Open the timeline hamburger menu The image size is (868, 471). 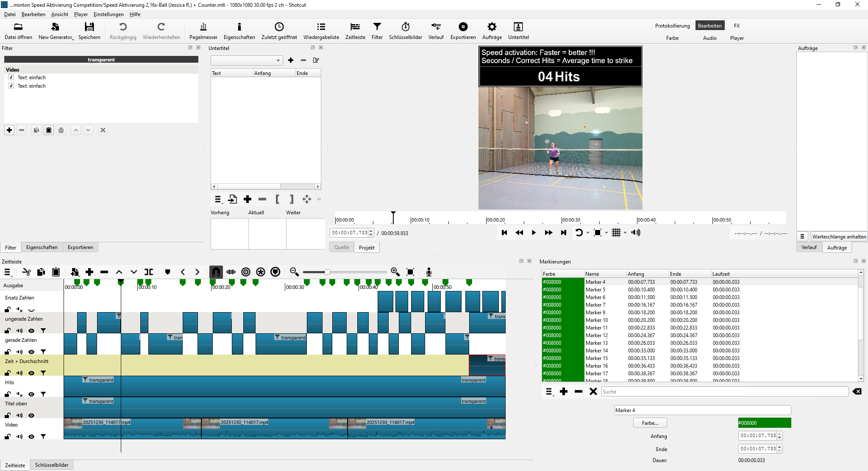point(8,272)
